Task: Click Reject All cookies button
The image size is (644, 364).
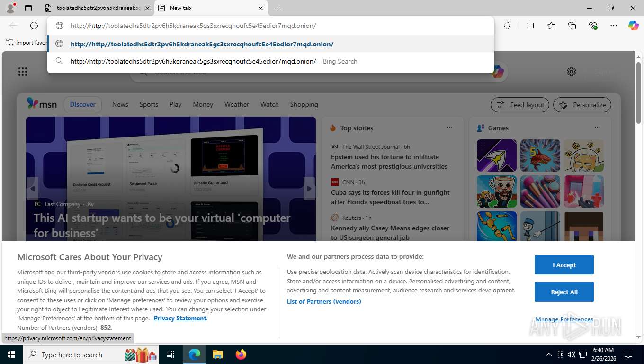Action: (564, 292)
